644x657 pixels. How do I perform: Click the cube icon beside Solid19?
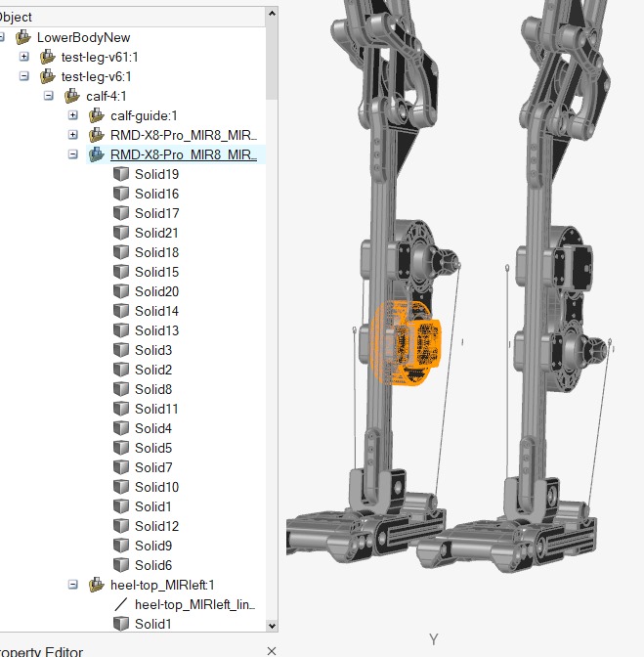pos(121,174)
